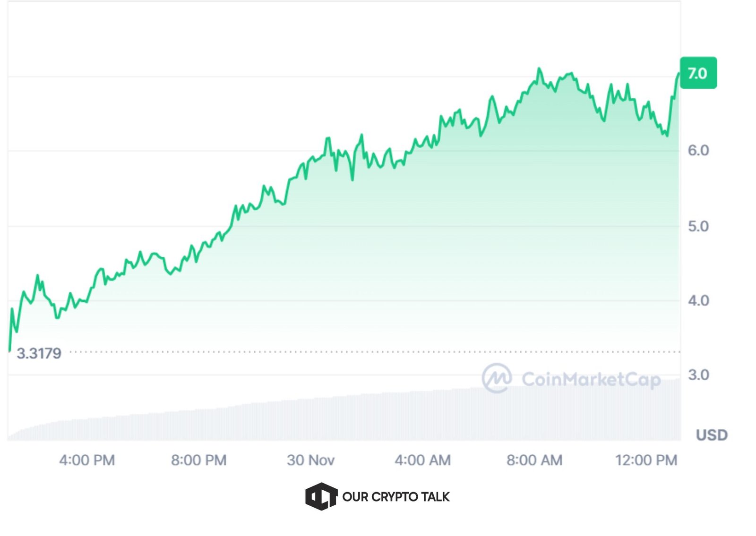Click the CoinMarketCap watermark logo icon
The height and width of the screenshot is (536, 756).
click(496, 378)
